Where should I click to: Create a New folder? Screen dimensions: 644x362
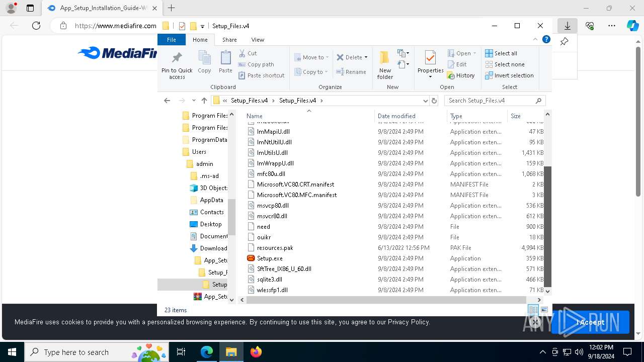(x=385, y=65)
